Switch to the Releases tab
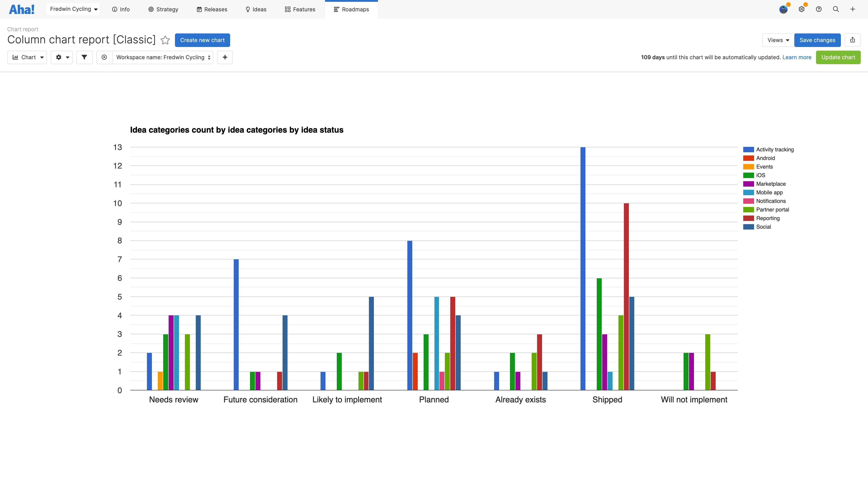Image resolution: width=868 pixels, height=488 pixels. (x=212, y=9)
